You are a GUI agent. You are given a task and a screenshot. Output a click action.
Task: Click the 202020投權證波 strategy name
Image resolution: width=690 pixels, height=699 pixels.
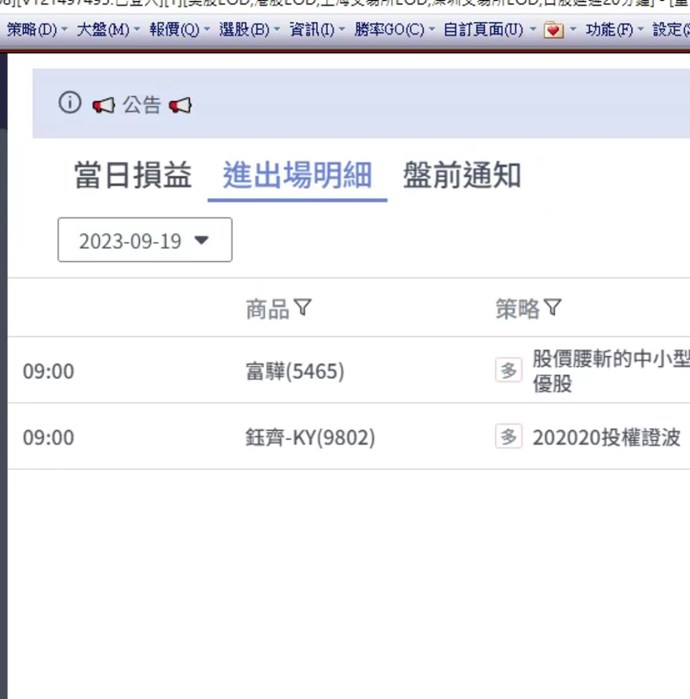pyautogui.click(x=606, y=438)
